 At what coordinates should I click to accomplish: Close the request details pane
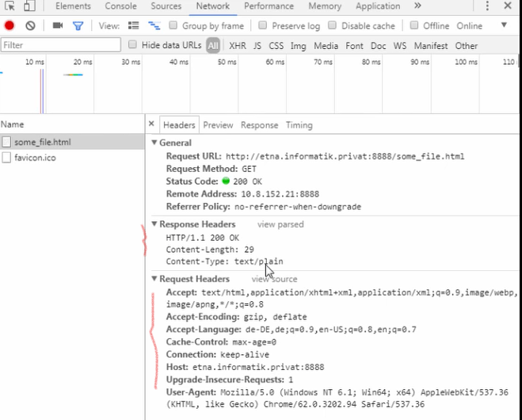tap(151, 124)
